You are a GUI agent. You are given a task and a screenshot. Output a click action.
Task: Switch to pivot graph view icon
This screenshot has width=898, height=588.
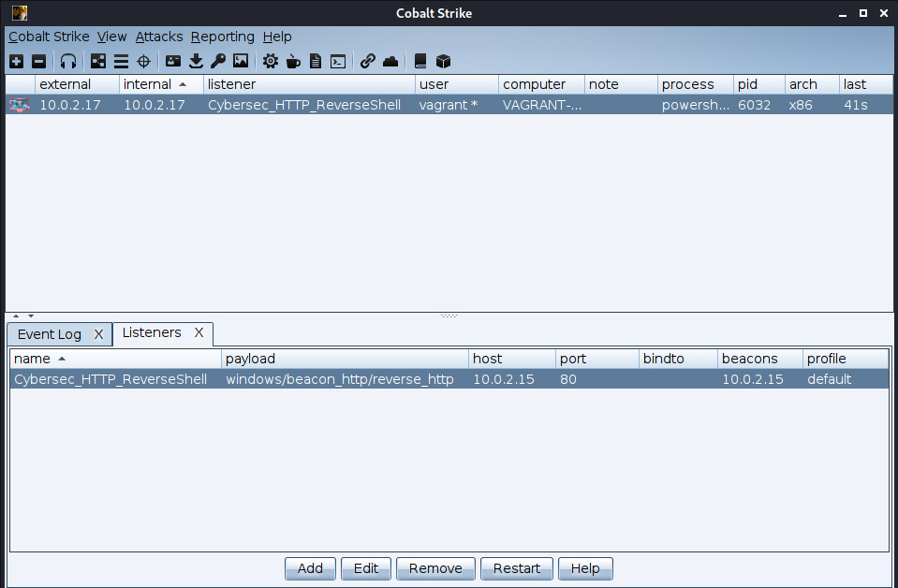click(98, 61)
